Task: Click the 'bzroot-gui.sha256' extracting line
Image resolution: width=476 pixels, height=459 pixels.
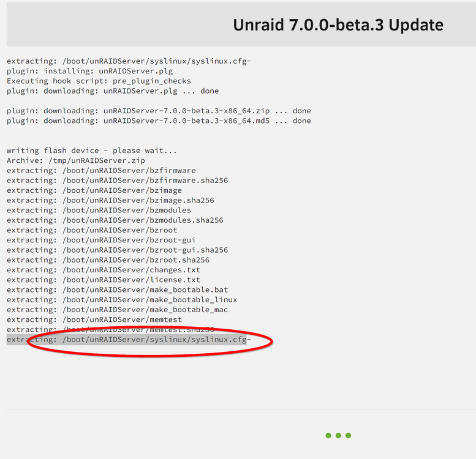Action: pyautogui.click(x=117, y=250)
